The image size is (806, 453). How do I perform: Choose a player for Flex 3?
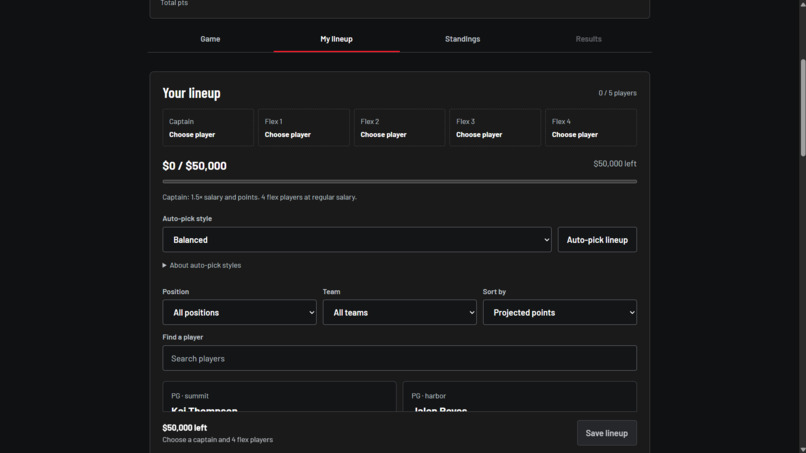[495, 128]
